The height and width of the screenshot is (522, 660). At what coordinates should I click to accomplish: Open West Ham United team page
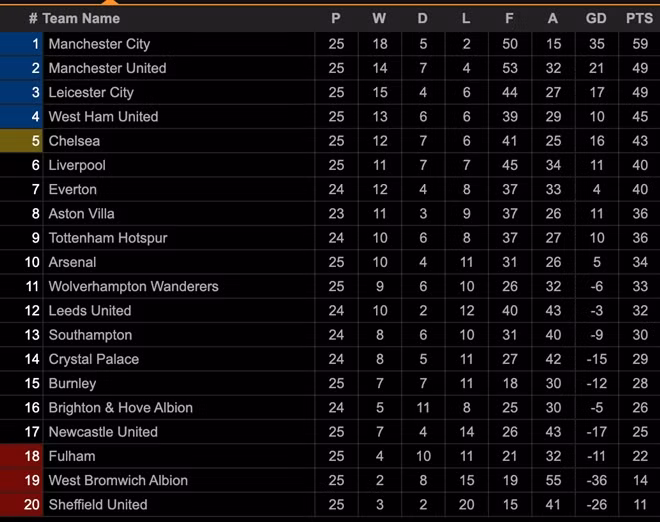pos(103,117)
